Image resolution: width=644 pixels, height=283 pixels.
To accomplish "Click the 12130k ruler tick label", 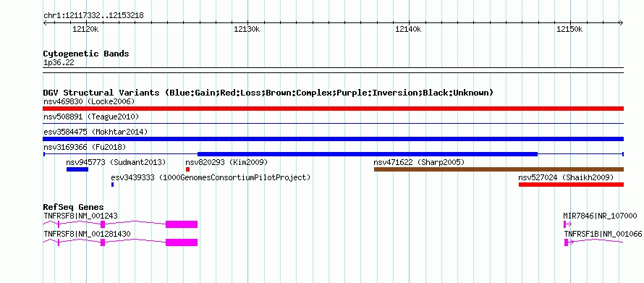I will (247, 29).
